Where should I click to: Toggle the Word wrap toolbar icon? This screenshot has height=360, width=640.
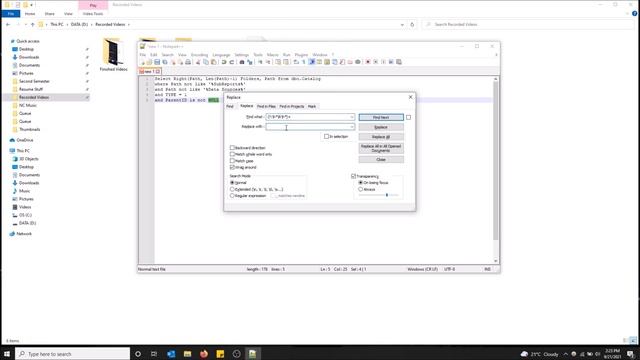296,62
